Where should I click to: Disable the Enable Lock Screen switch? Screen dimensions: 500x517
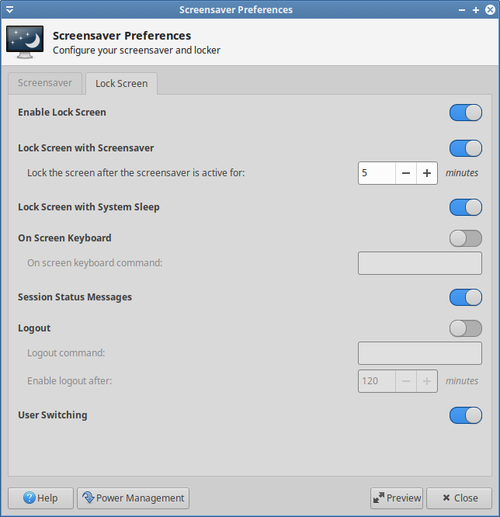coord(465,113)
